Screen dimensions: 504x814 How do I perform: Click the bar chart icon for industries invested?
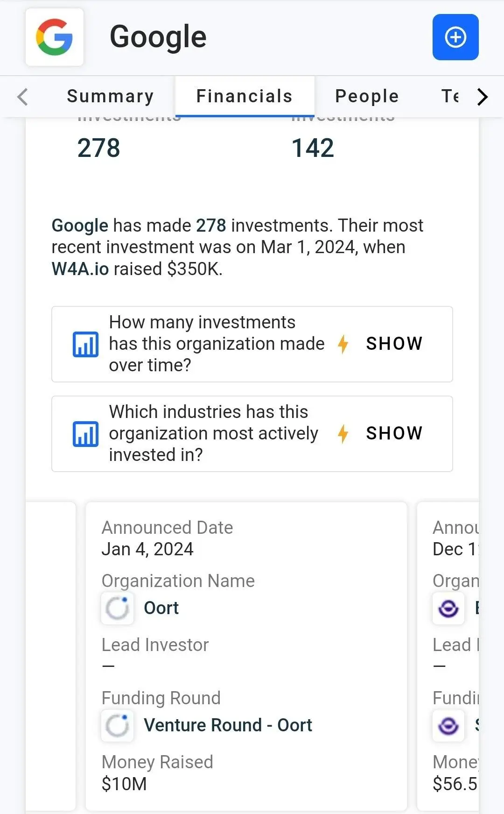tap(85, 434)
